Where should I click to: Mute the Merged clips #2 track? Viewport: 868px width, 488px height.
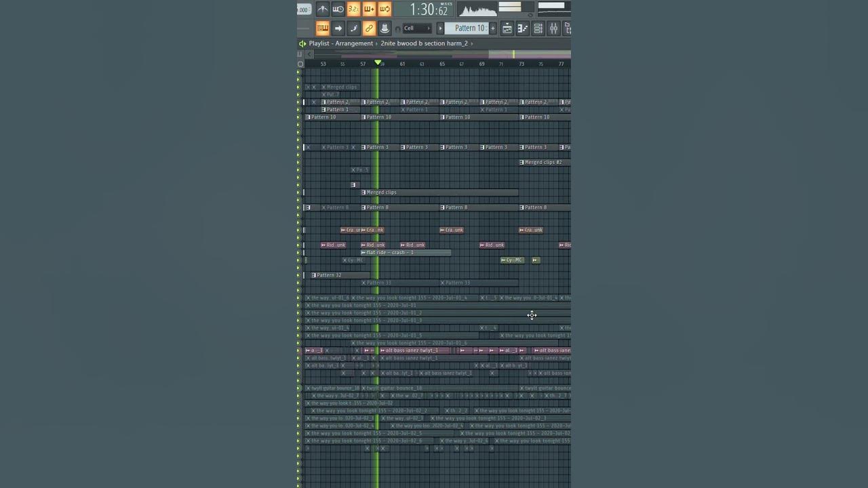pos(298,162)
